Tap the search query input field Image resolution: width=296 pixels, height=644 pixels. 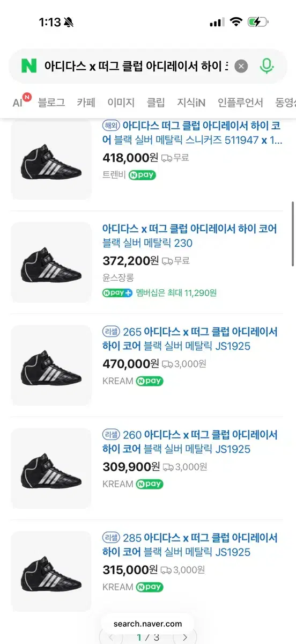(x=137, y=66)
